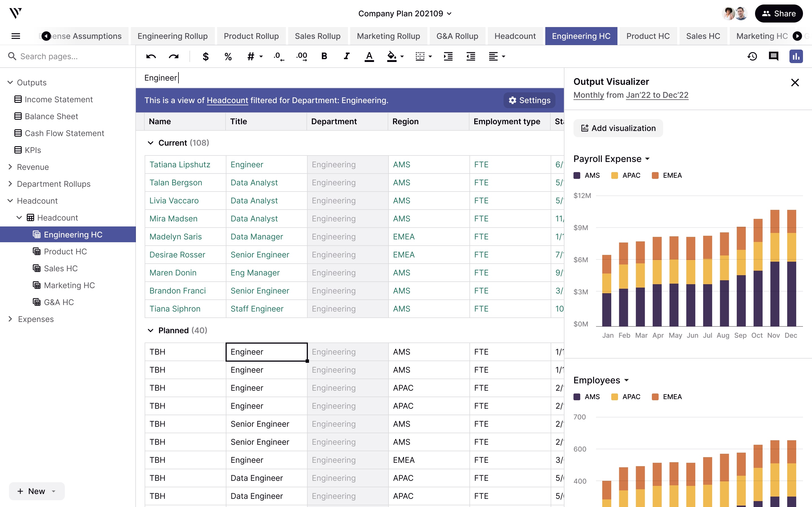The width and height of the screenshot is (812, 507).
Task: Open the comments panel icon
Action: (x=773, y=56)
